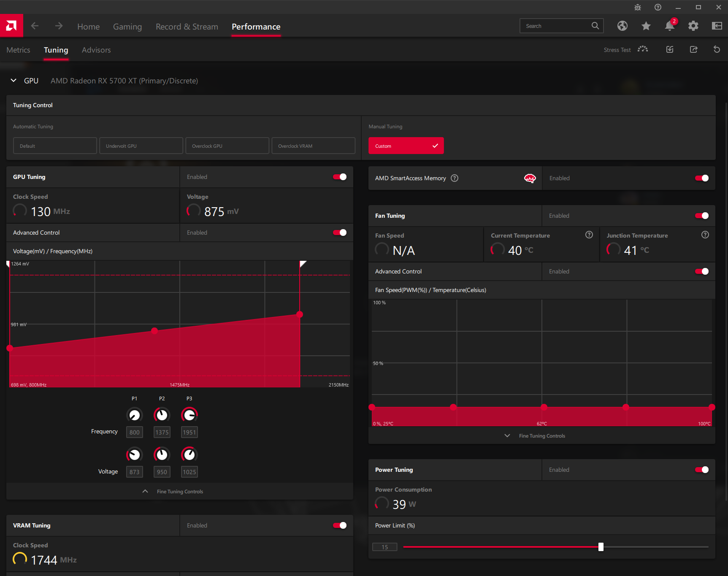This screenshot has width=728, height=576.
Task: Open the help question mark in title bar
Action: (658, 7)
